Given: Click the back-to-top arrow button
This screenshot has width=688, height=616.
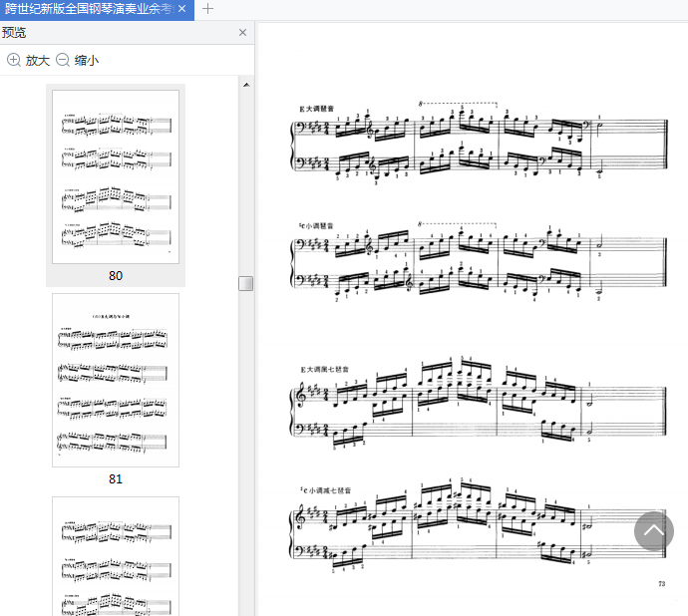Looking at the screenshot, I should point(654,531).
